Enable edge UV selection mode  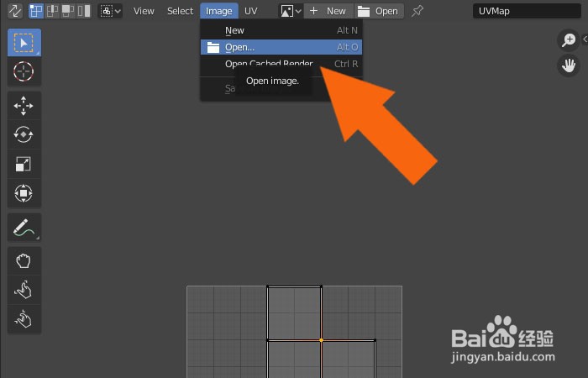(52, 11)
